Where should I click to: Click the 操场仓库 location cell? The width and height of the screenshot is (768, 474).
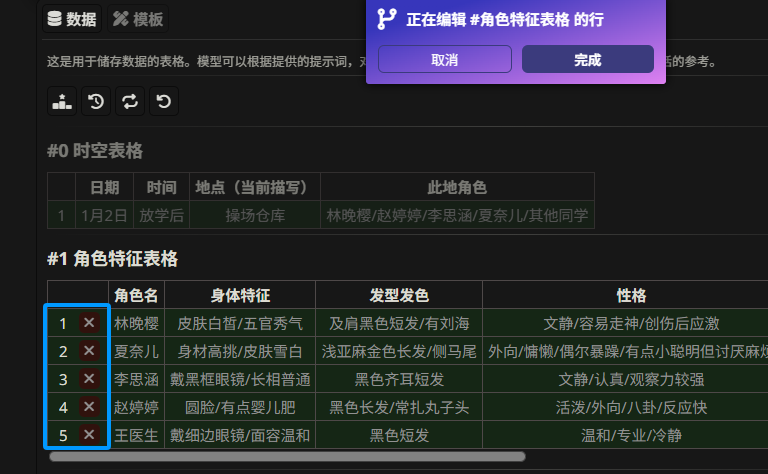(255, 215)
